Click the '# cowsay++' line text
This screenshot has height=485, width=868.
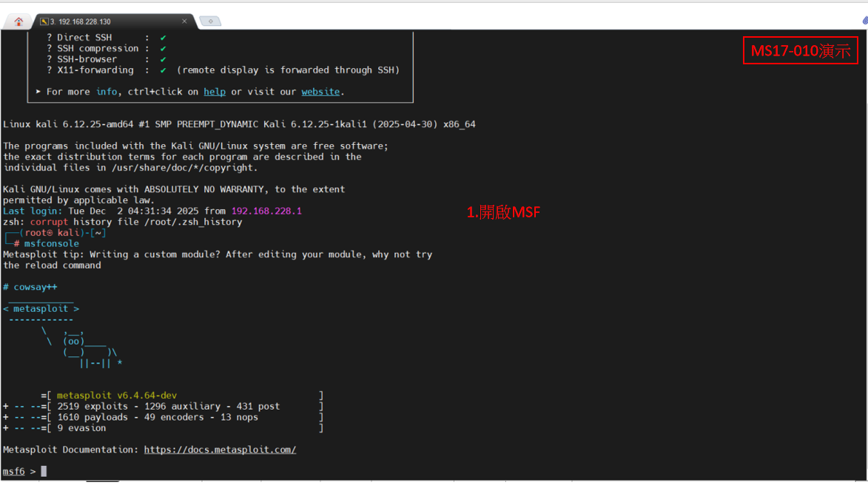coord(30,287)
